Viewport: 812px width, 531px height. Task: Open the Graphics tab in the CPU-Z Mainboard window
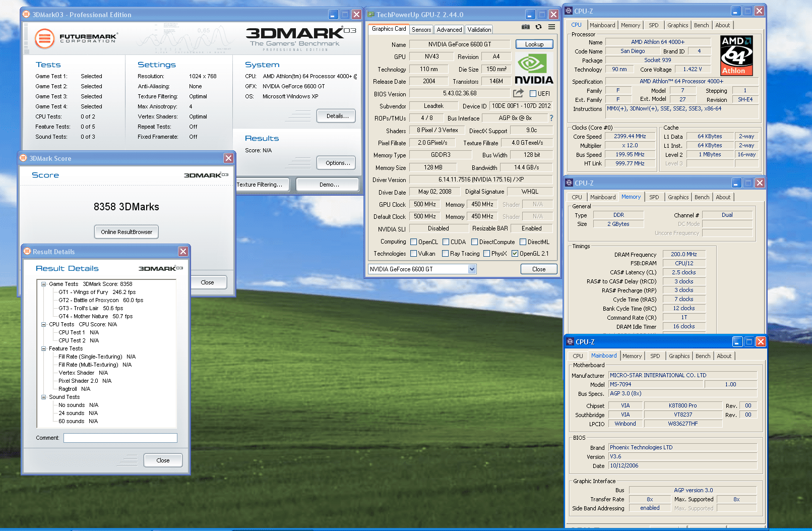click(679, 356)
